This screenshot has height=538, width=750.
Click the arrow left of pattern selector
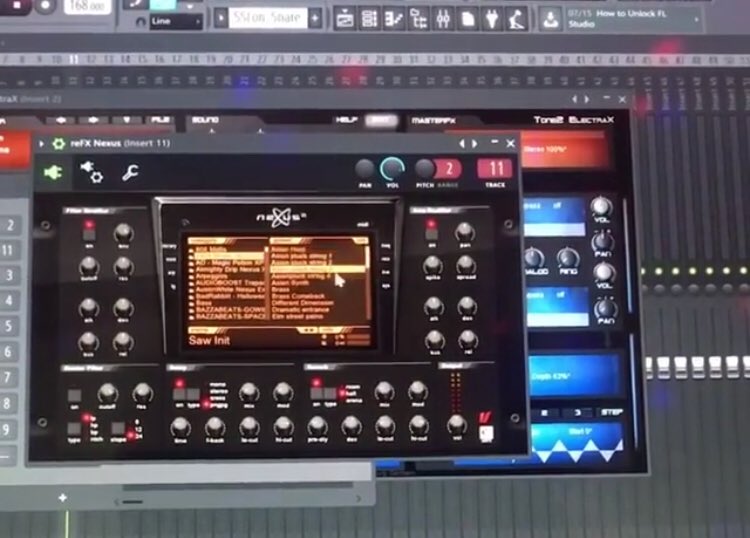click(x=221, y=19)
